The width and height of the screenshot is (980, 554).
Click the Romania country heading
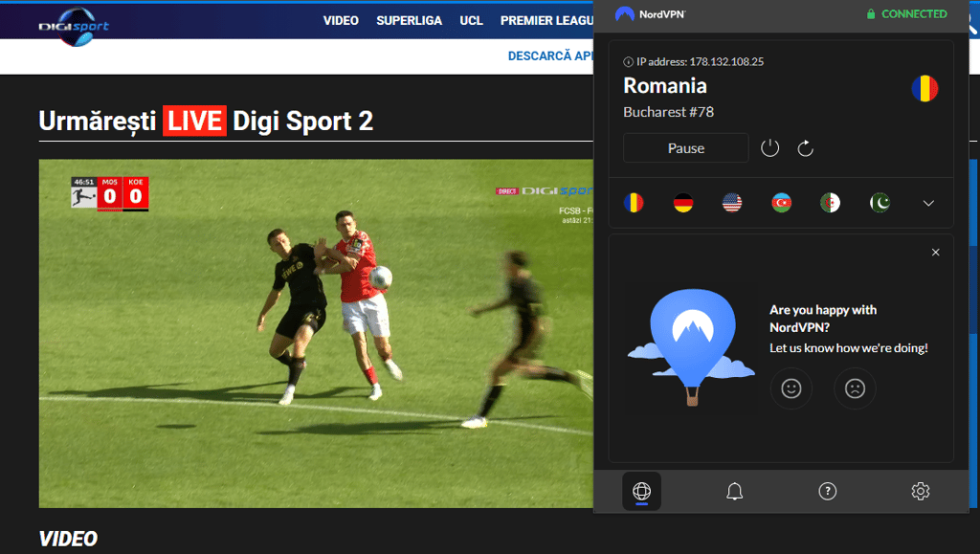click(x=665, y=85)
